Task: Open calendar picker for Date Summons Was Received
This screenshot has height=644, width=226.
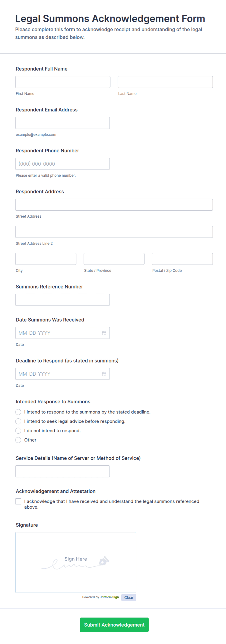Action: click(x=104, y=333)
